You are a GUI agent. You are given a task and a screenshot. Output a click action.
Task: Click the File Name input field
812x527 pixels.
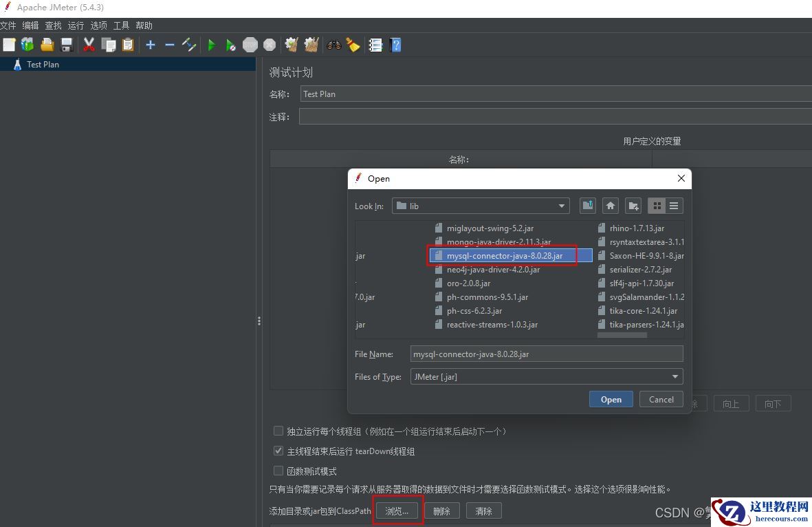coord(547,354)
